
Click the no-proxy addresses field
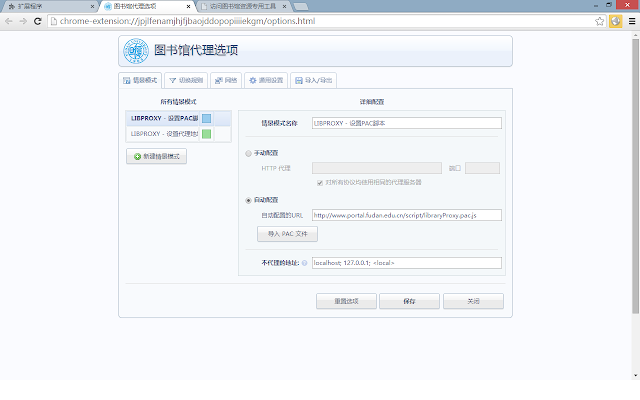coord(407,263)
